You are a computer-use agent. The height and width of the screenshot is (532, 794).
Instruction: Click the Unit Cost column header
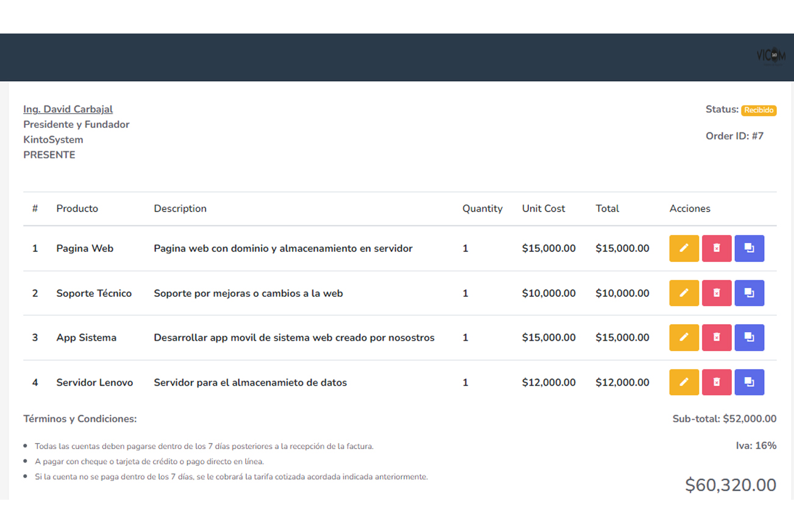543,208
